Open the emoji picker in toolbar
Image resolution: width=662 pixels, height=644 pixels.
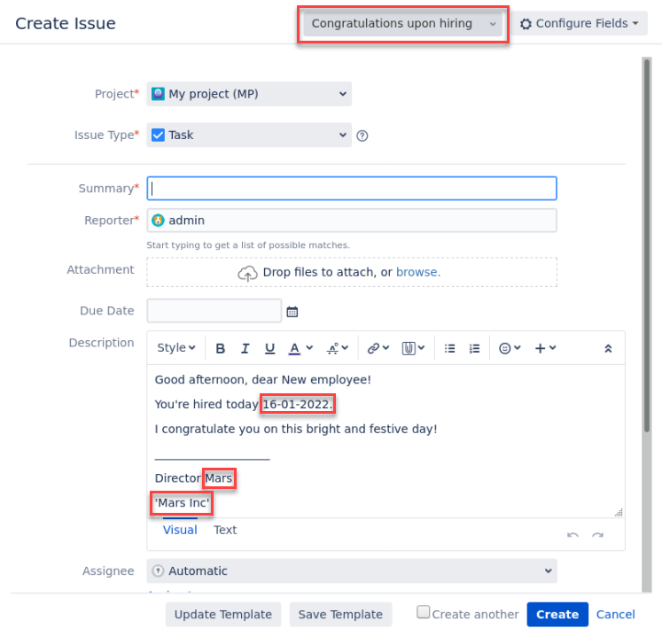510,348
